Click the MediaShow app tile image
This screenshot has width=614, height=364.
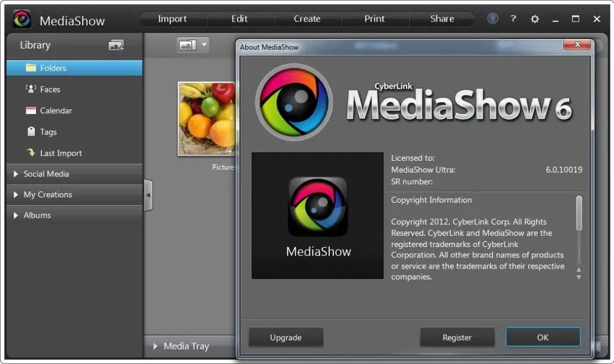pos(318,215)
